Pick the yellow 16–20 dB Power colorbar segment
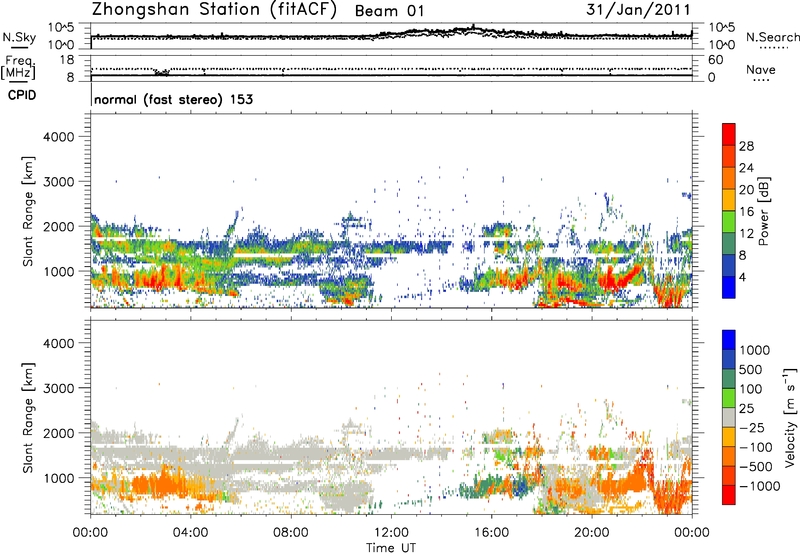 click(x=729, y=199)
